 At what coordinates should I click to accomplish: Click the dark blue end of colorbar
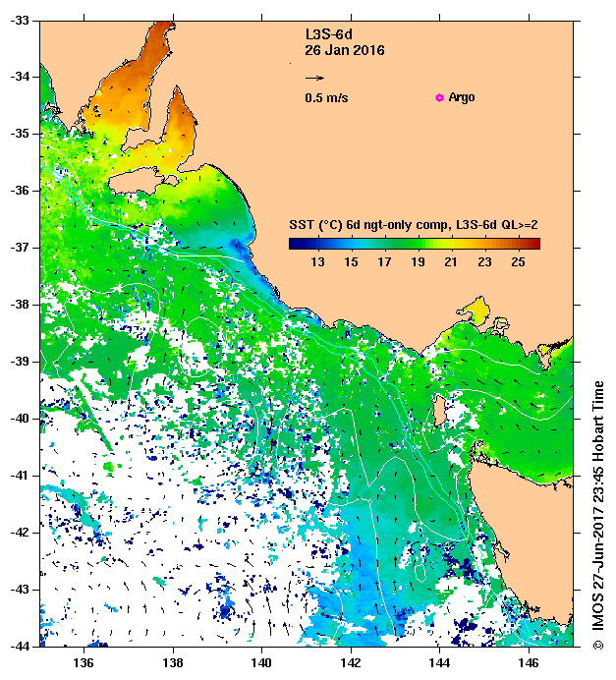(x=295, y=244)
